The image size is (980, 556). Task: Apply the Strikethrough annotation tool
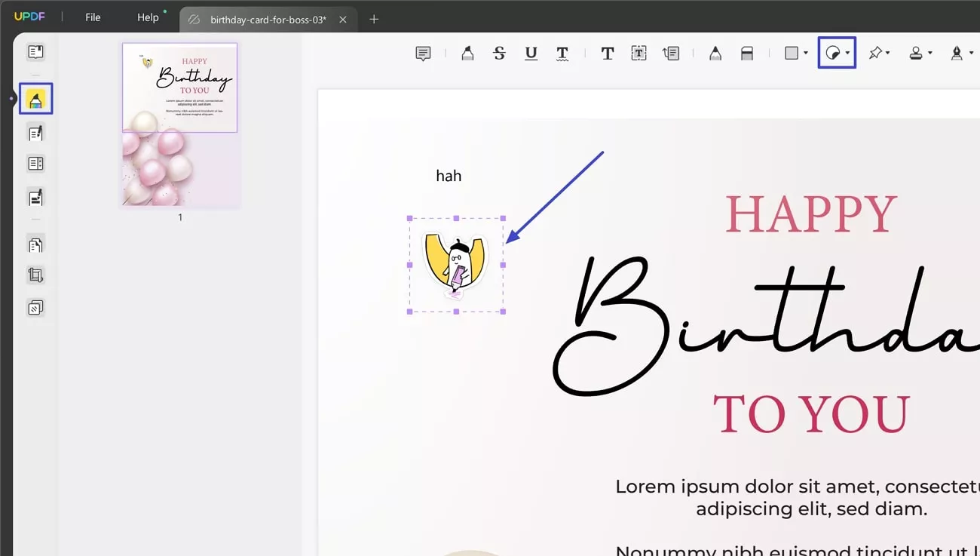click(499, 53)
